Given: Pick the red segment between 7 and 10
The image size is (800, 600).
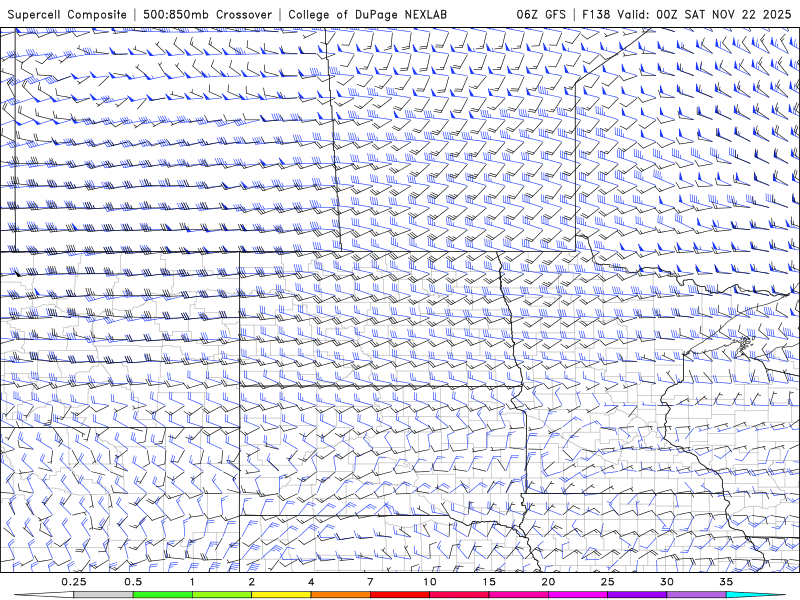Looking at the screenshot, I should coord(399,594).
